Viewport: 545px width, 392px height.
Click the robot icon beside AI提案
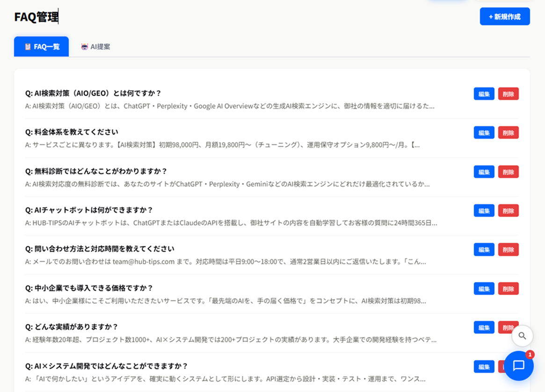tap(85, 47)
